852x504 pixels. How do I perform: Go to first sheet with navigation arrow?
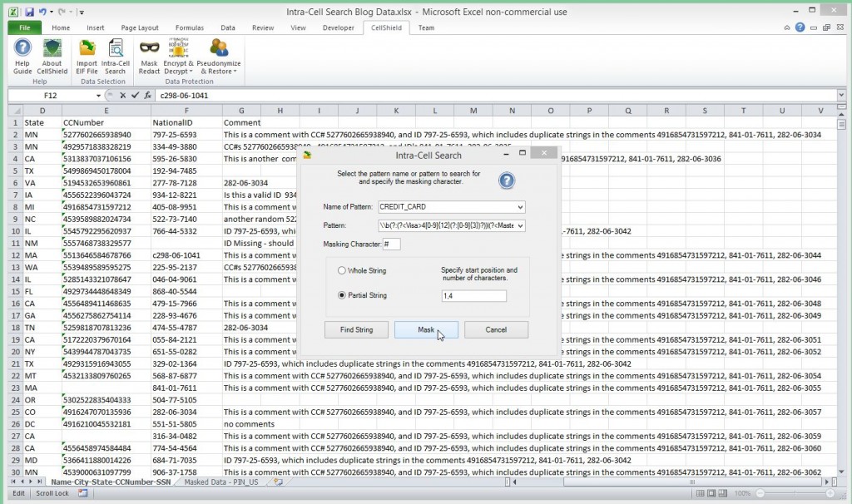pos(13,482)
